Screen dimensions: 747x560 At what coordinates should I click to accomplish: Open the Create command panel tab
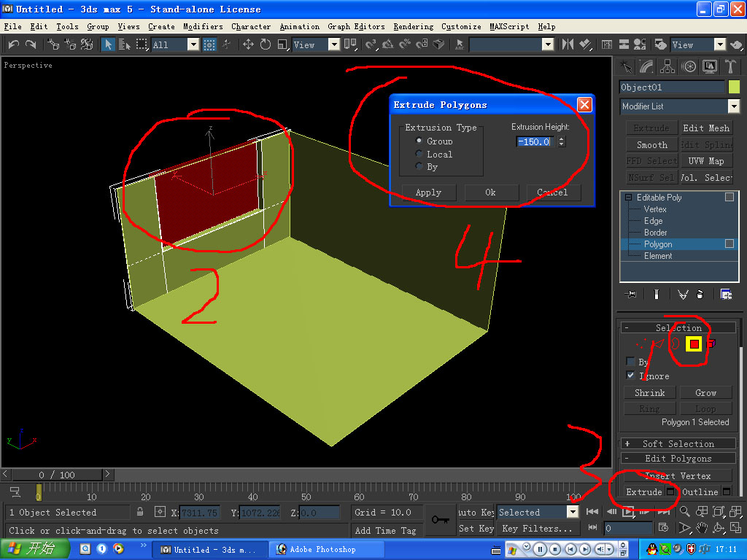pos(626,66)
